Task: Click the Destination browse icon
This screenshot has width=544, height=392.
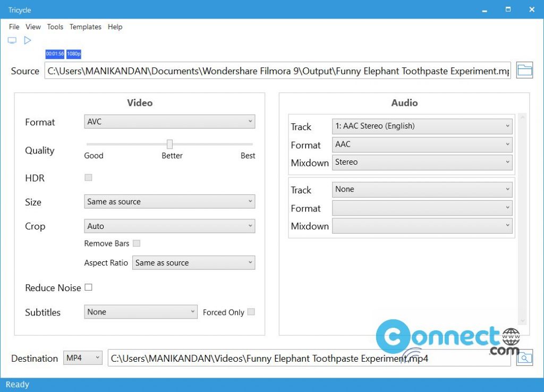Action: [525, 358]
